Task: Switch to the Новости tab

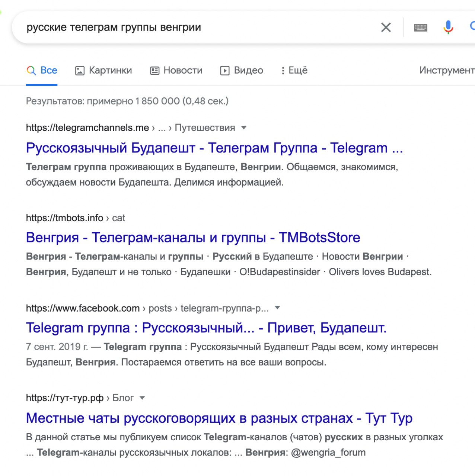Action: [x=183, y=70]
